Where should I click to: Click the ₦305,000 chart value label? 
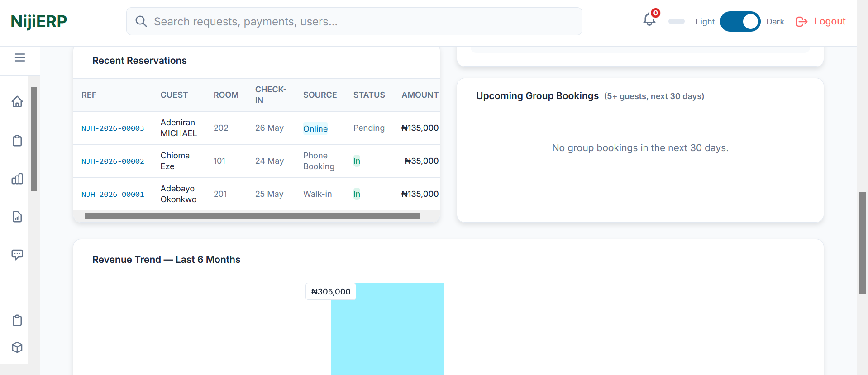331,292
